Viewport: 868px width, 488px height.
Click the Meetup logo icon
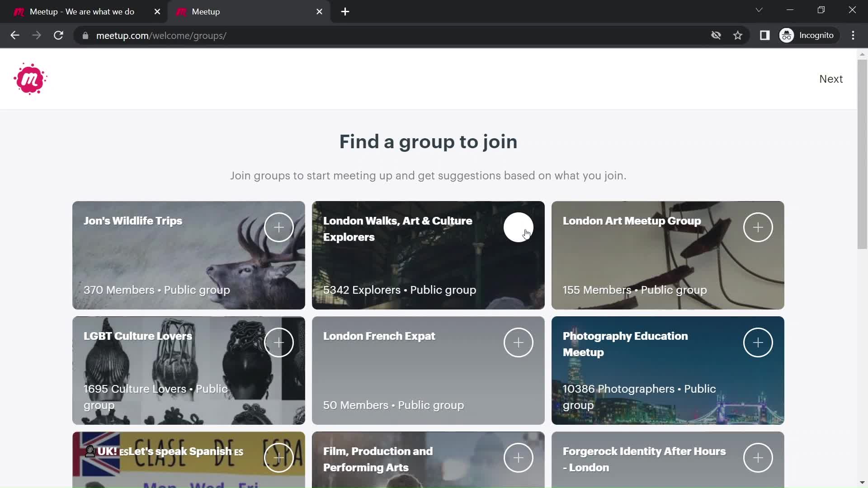point(30,79)
